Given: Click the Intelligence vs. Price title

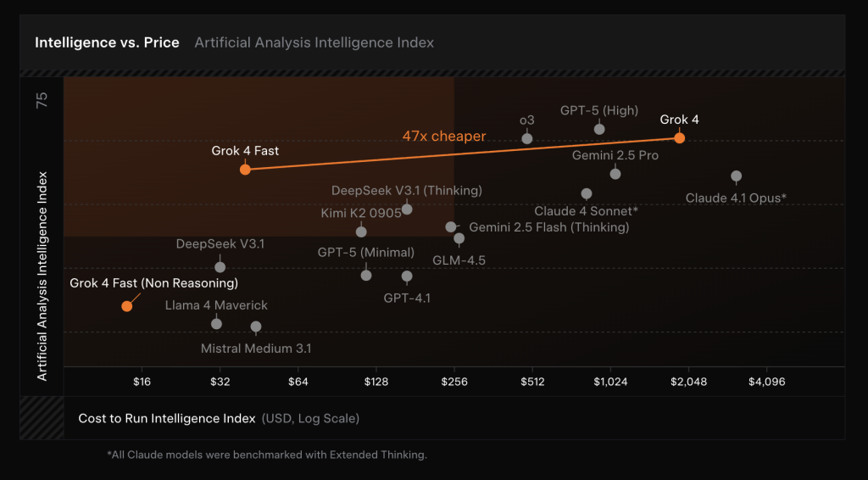Looking at the screenshot, I should click(x=107, y=42).
